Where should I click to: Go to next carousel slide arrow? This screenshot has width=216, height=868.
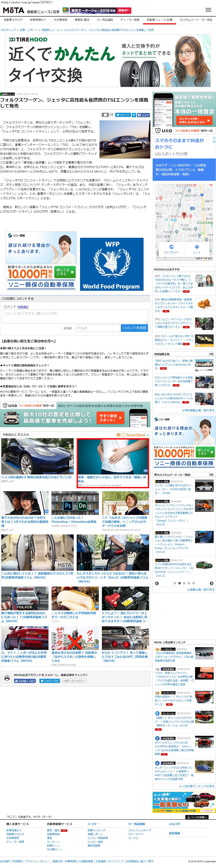(212, 583)
